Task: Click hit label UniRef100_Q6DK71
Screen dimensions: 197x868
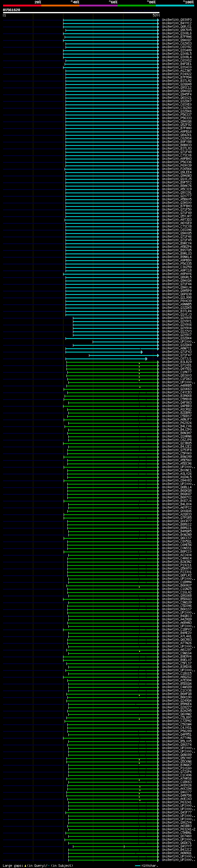Action: (x=176, y=843)
